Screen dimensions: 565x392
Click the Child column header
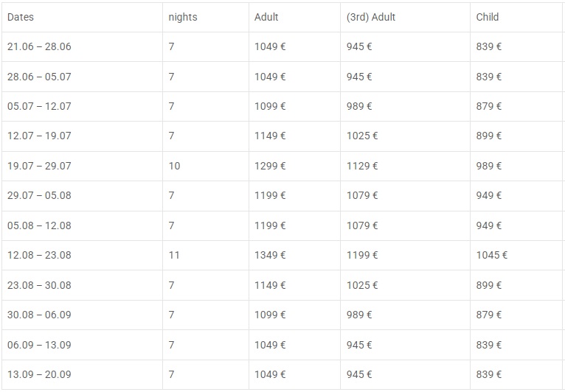[x=487, y=17]
